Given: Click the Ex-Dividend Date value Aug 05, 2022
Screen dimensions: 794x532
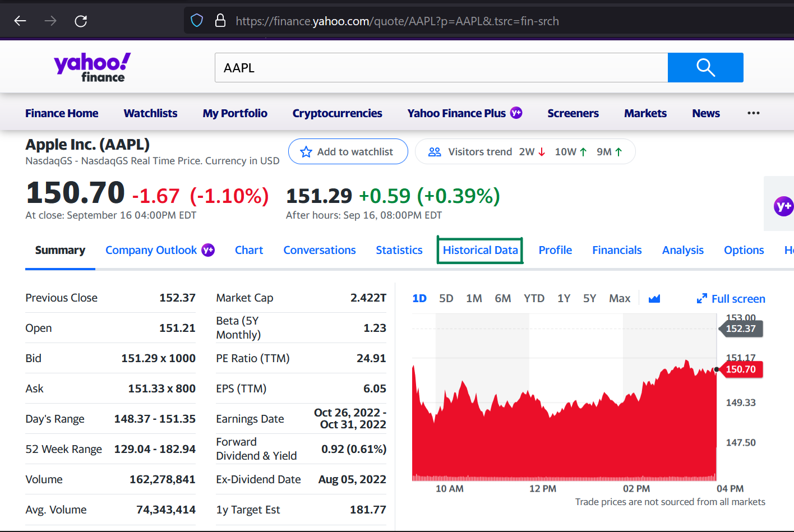Looking at the screenshot, I should 352,479.
